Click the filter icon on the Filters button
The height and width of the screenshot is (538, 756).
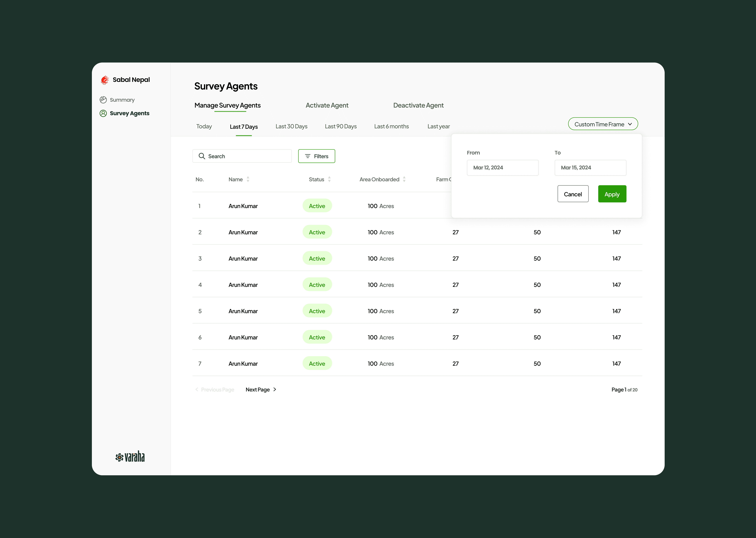coord(308,156)
